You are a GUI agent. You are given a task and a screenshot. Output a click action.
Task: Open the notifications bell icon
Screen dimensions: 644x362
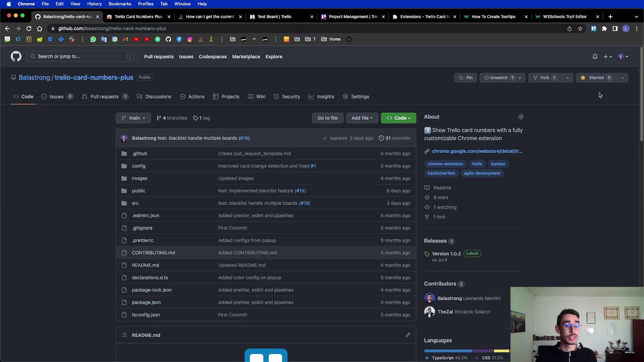click(595, 56)
